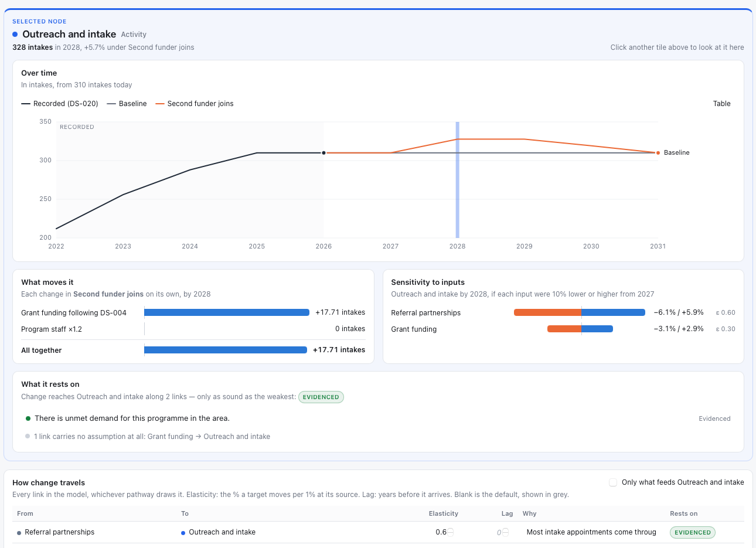
Task: Click the Elasticity stepper for Referral partnerships
Action: tap(450, 532)
